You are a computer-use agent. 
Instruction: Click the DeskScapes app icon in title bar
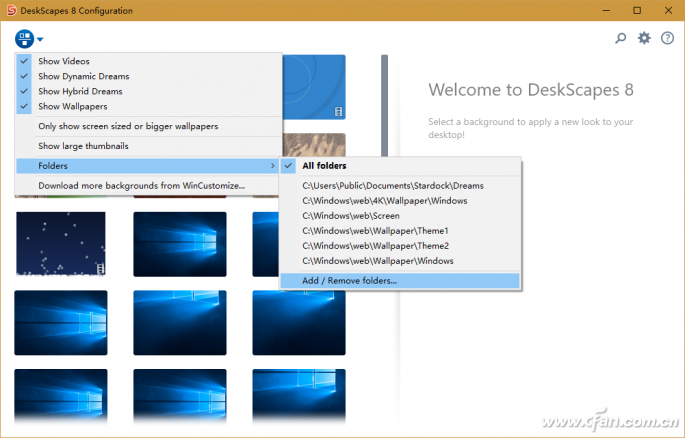coord(11,10)
